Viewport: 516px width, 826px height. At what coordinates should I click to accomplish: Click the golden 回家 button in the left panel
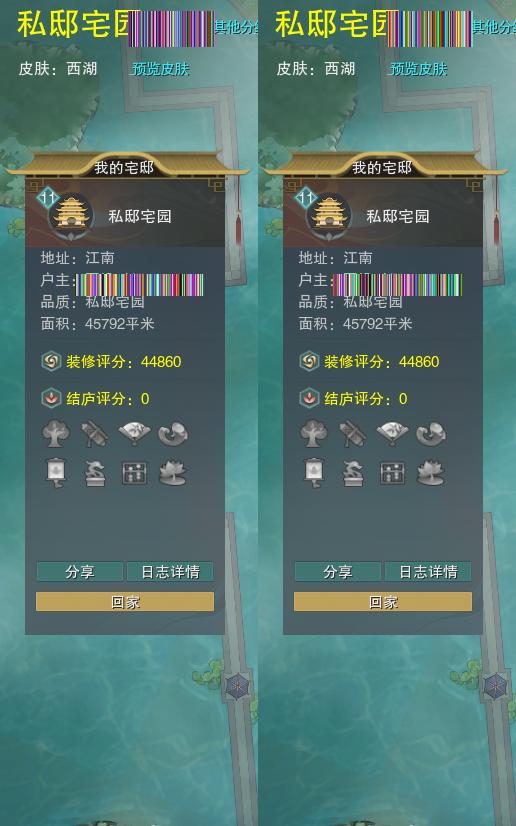coord(125,602)
